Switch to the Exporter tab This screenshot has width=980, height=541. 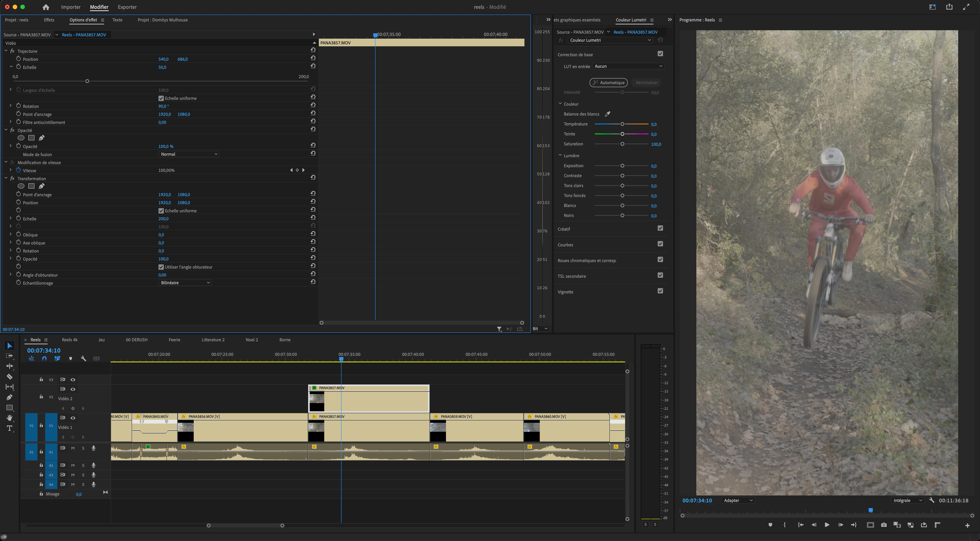(127, 7)
